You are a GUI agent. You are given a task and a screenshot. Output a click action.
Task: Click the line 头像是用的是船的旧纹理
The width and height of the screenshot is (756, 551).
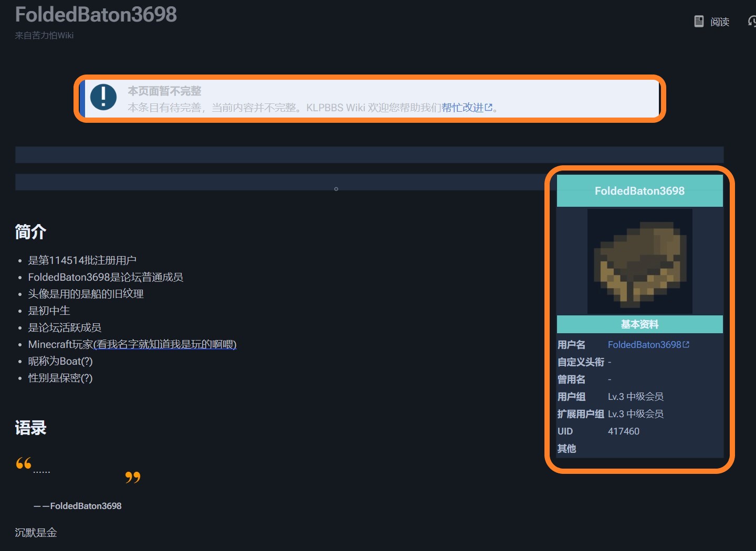tap(86, 294)
